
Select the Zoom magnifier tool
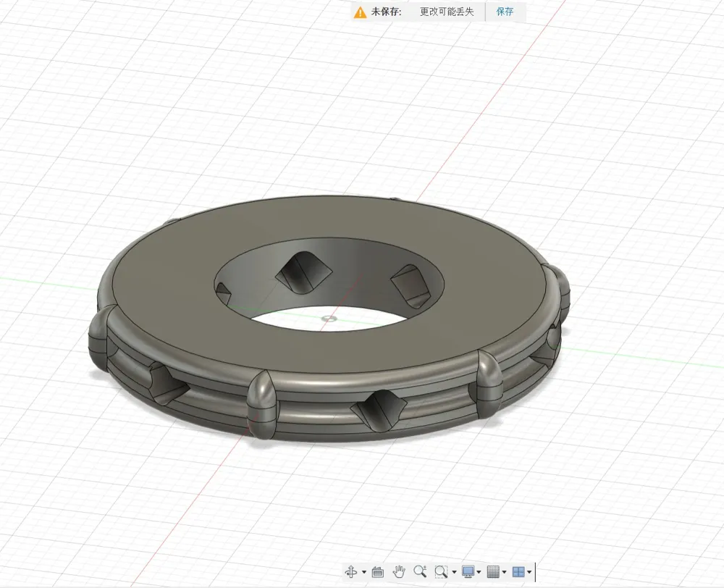(x=420, y=571)
